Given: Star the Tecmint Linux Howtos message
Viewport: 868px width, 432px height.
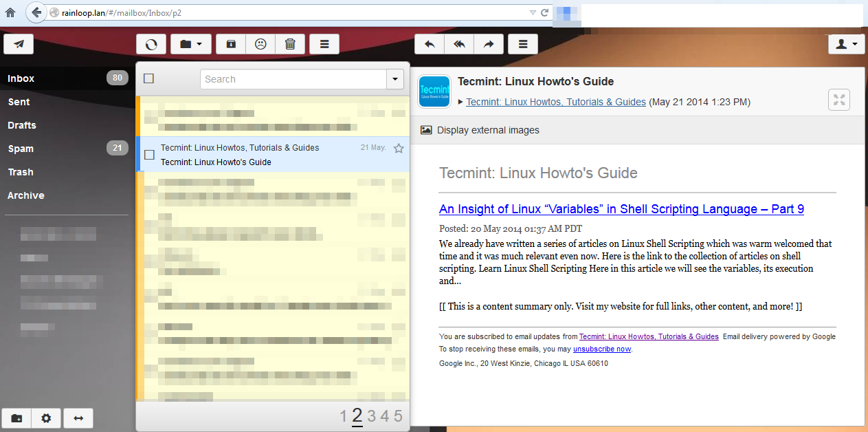Looking at the screenshot, I should [399, 148].
